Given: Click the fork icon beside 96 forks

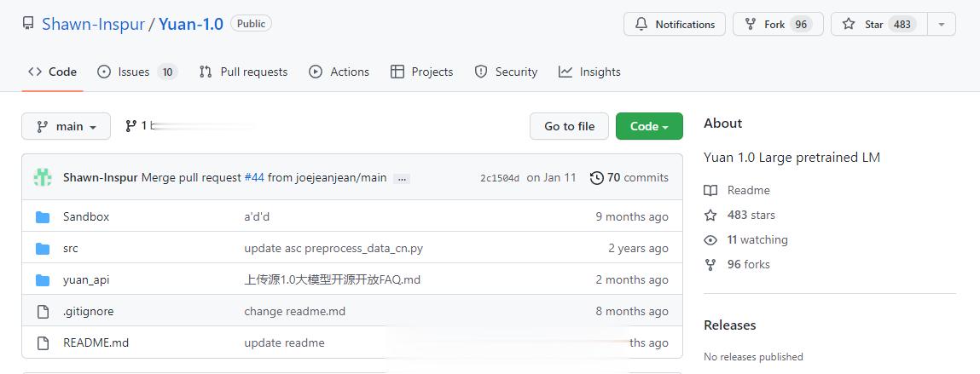Looking at the screenshot, I should click(710, 265).
